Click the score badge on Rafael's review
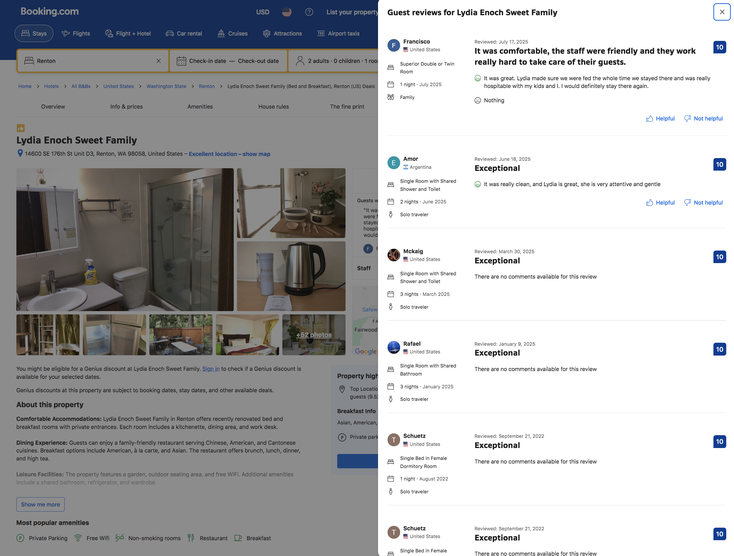Viewport: 734px width, 556px height. (719, 349)
